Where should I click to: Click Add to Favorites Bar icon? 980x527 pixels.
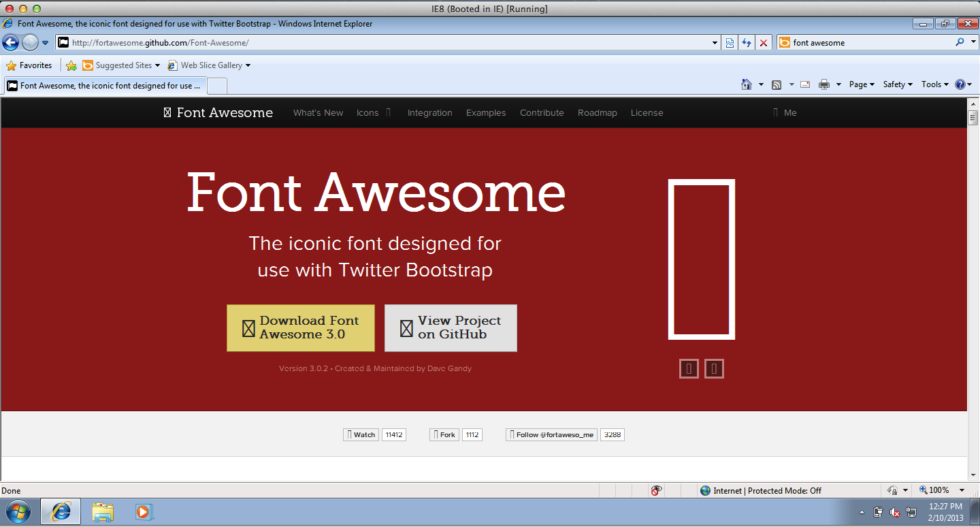[71, 65]
